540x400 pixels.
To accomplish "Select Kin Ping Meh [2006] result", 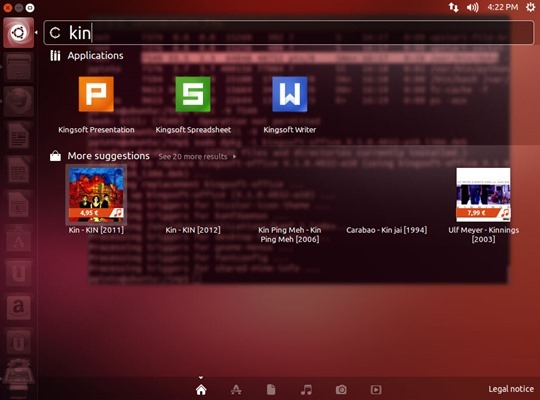I will [x=290, y=234].
